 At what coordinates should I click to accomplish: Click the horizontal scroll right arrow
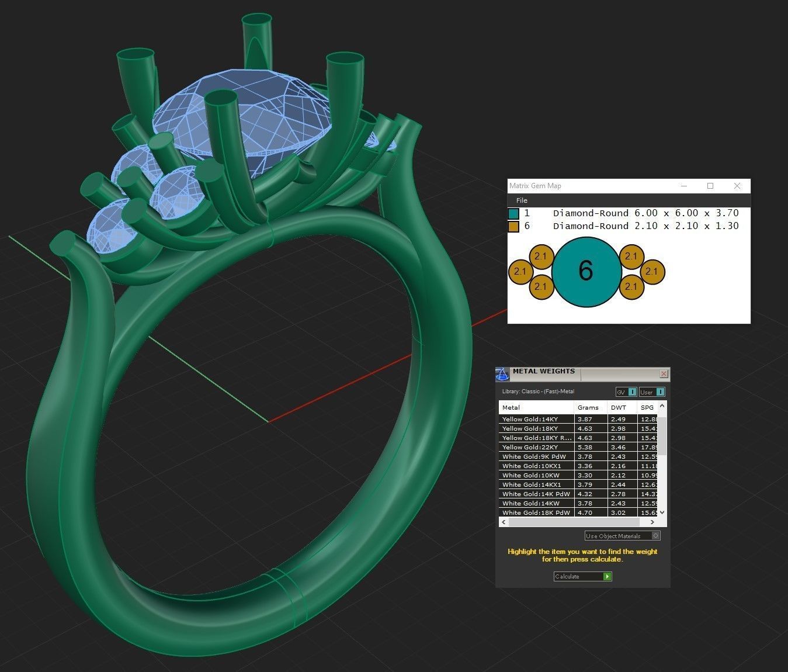[x=653, y=522]
